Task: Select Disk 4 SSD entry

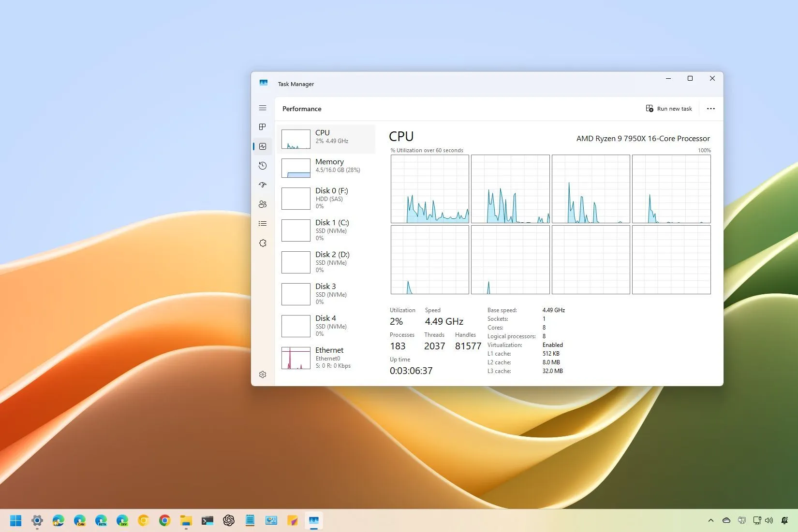Action: point(326,326)
